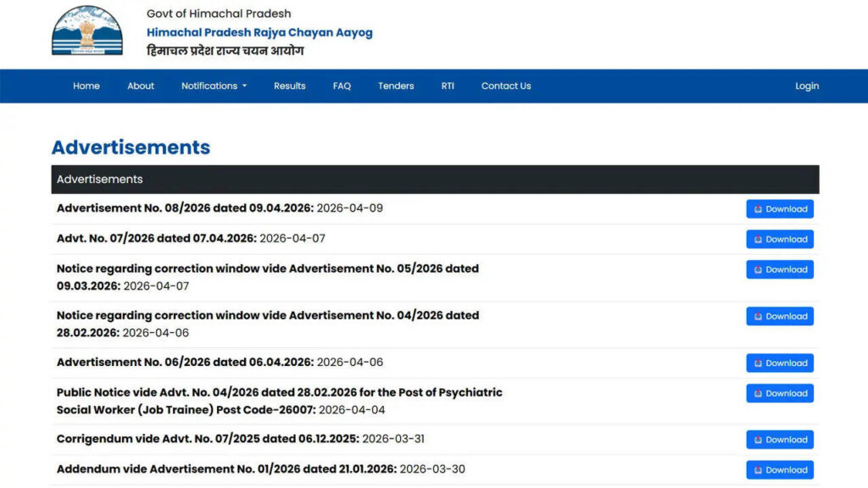The height and width of the screenshot is (488, 868).
Task: Download Addendum for Advertisement No. 01/2026
Action: coord(779,470)
